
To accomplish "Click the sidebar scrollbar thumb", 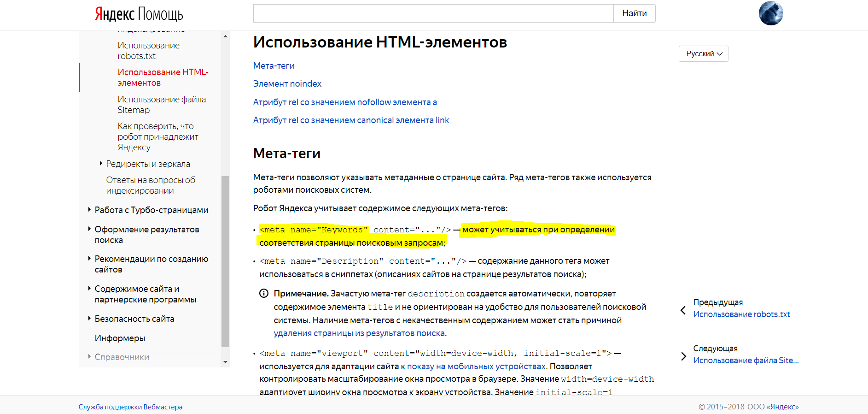I will pos(225,261).
